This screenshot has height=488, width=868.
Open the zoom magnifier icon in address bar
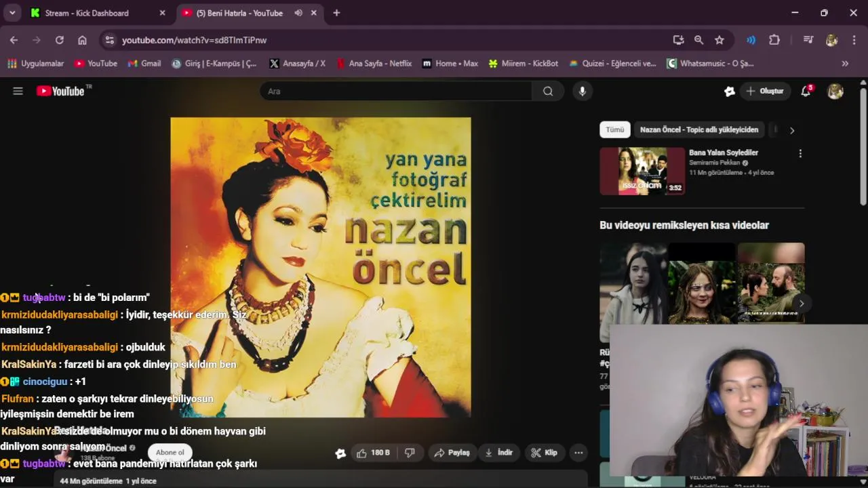coord(698,40)
